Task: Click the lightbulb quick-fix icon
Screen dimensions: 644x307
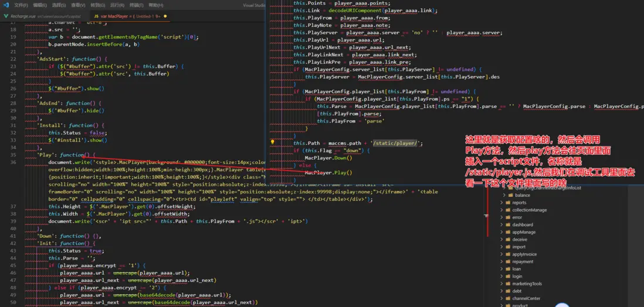Action: coord(272,142)
